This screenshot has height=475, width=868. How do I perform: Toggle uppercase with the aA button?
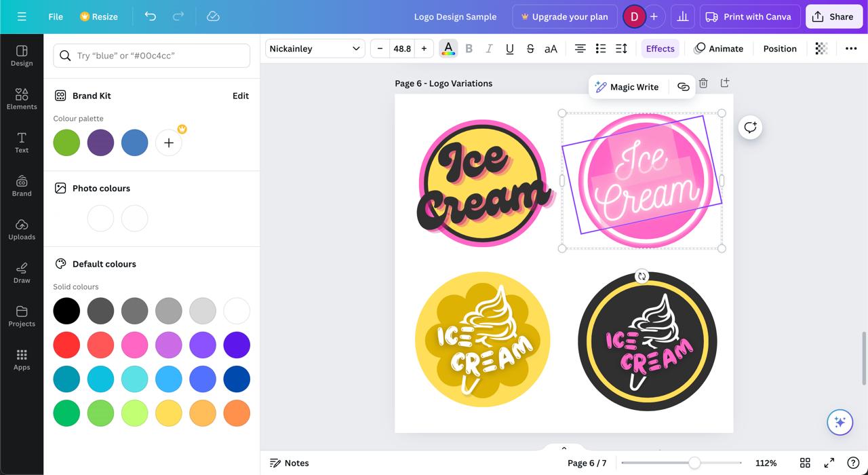pos(551,48)
